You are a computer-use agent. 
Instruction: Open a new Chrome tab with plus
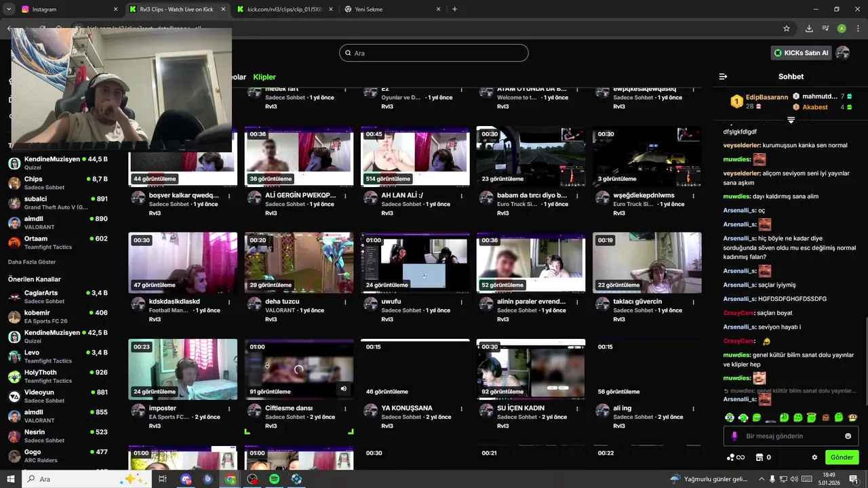pos(454,9)
